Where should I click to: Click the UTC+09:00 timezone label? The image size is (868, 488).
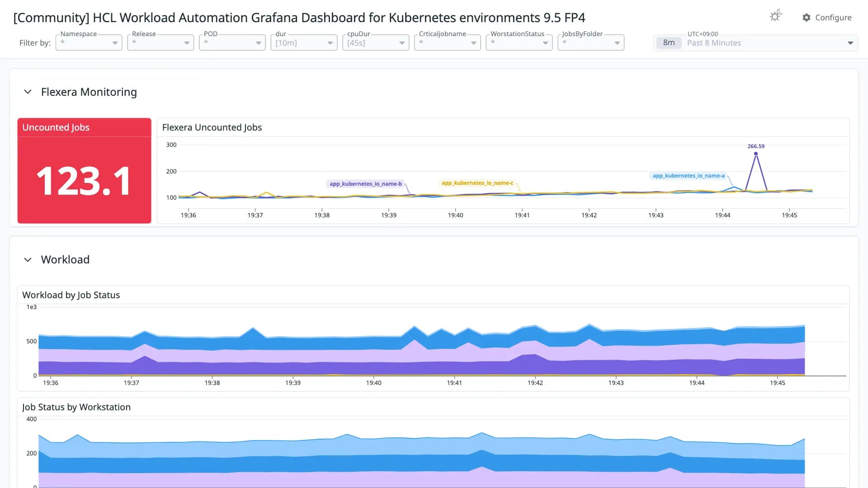coord(703,34)
